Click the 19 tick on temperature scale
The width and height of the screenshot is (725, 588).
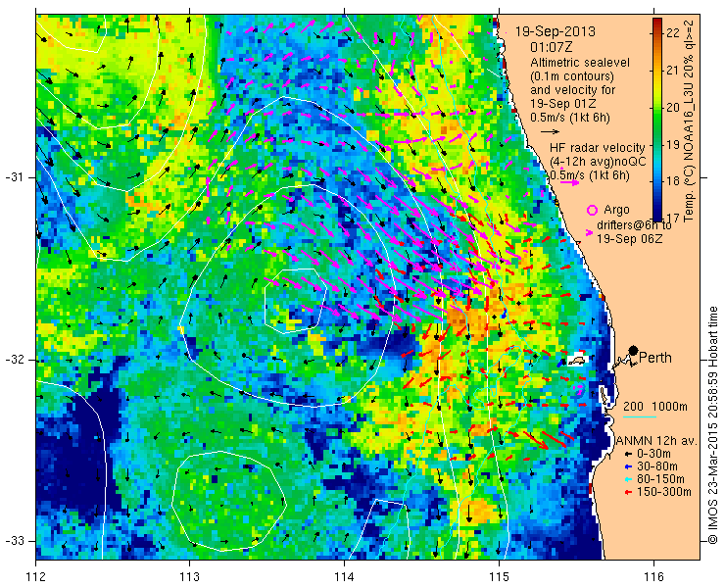tap(673, 144)
